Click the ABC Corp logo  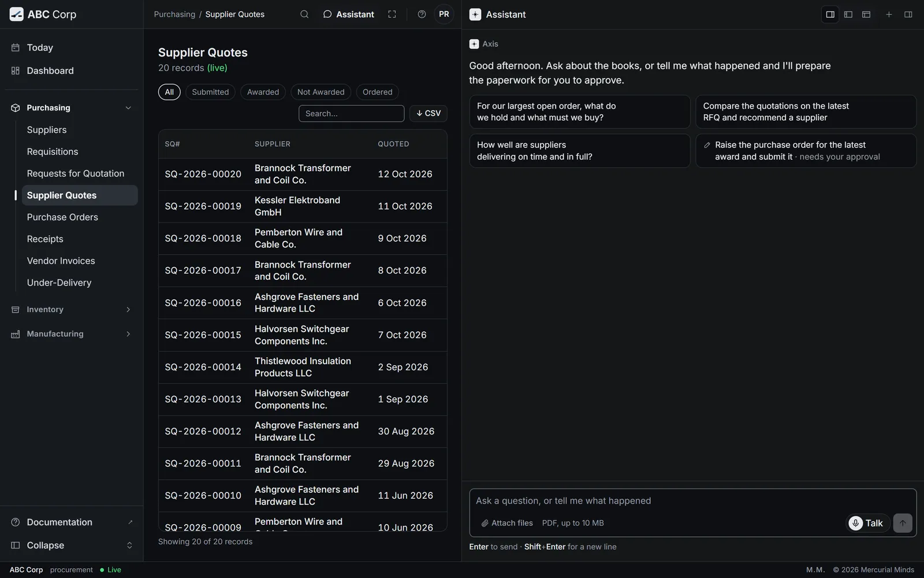click(x=43, y=14)
